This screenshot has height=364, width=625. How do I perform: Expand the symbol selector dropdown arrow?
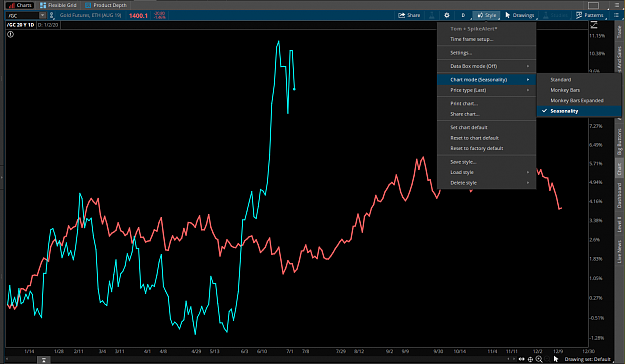point(42,16)
